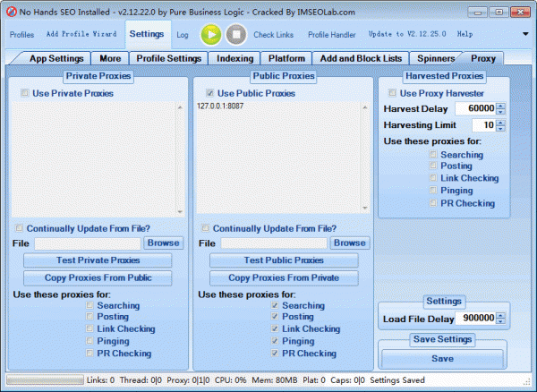Open the Help menu
The width and height of the screenshot is (537, 392).
[x=465, y=34]
